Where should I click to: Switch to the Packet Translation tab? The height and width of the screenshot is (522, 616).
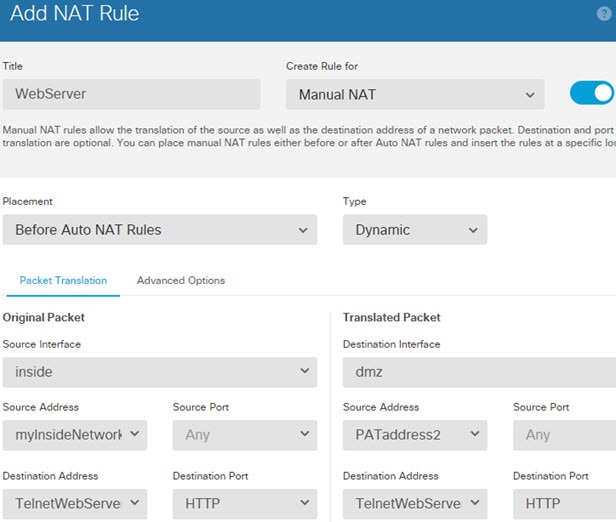pos(63,280)
